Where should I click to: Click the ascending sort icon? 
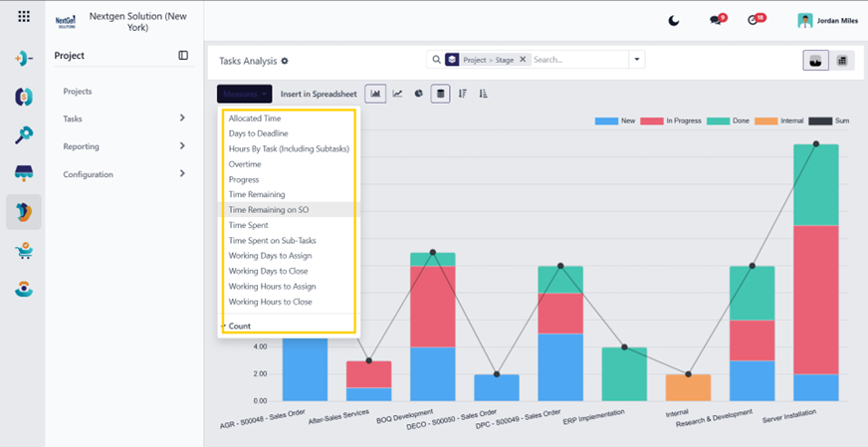483,94
